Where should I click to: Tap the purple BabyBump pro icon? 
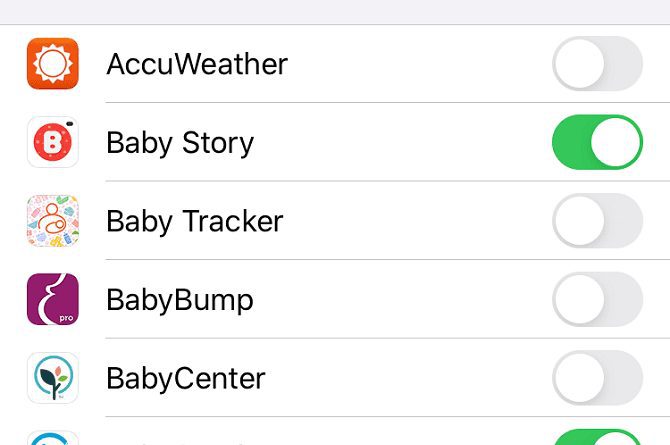click(53, 299)
